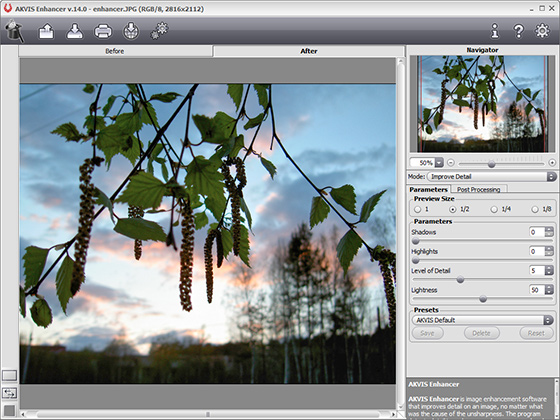Select preview size 1/8 radio button
This screenshot has width=560, height=420.
tap(535, 209)
